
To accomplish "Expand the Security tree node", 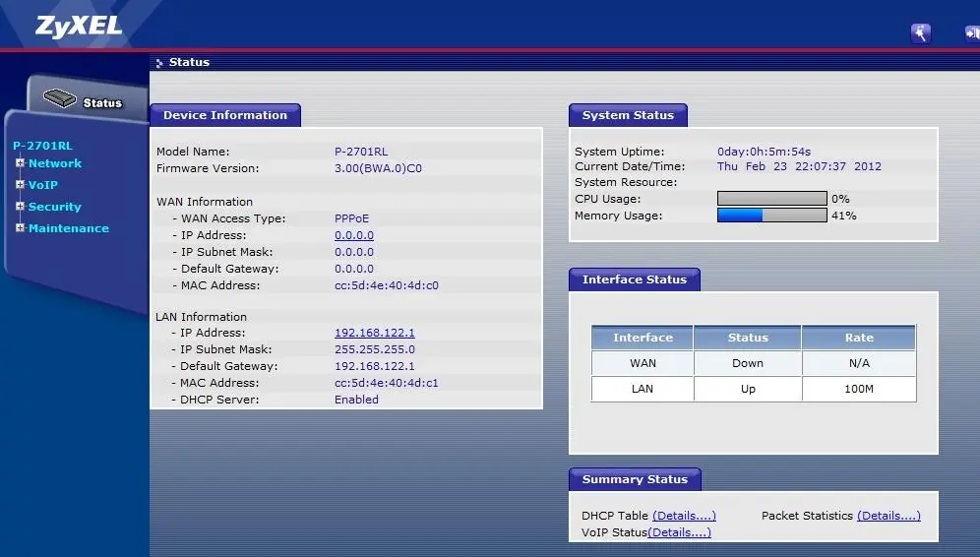I will pyautogui.click(x=20, y=207).
